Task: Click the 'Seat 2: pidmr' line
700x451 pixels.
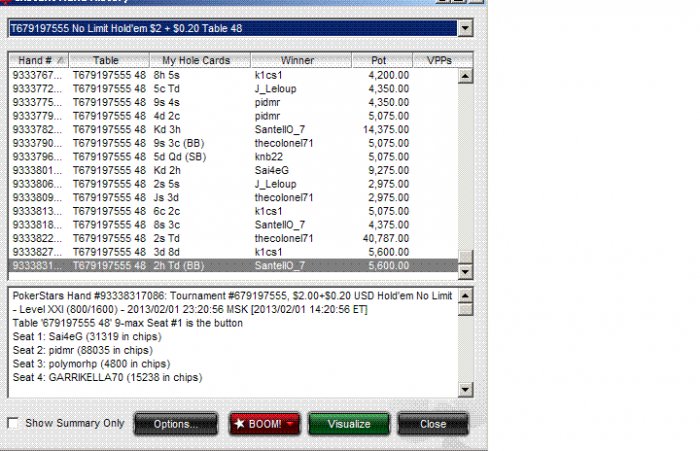Action: click(83, 351)
